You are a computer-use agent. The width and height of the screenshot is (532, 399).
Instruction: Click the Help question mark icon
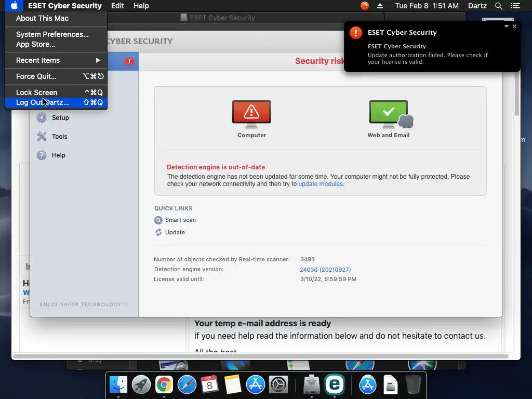42,155
